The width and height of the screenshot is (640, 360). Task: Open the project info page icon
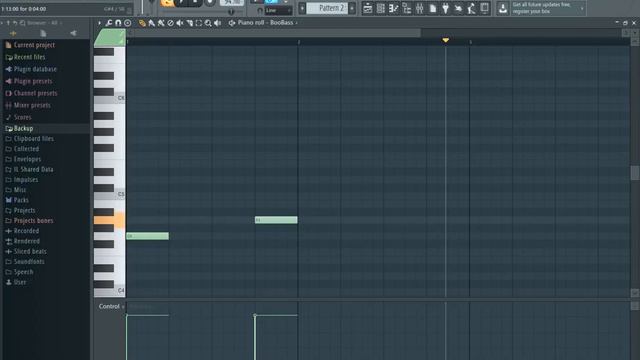433,8
